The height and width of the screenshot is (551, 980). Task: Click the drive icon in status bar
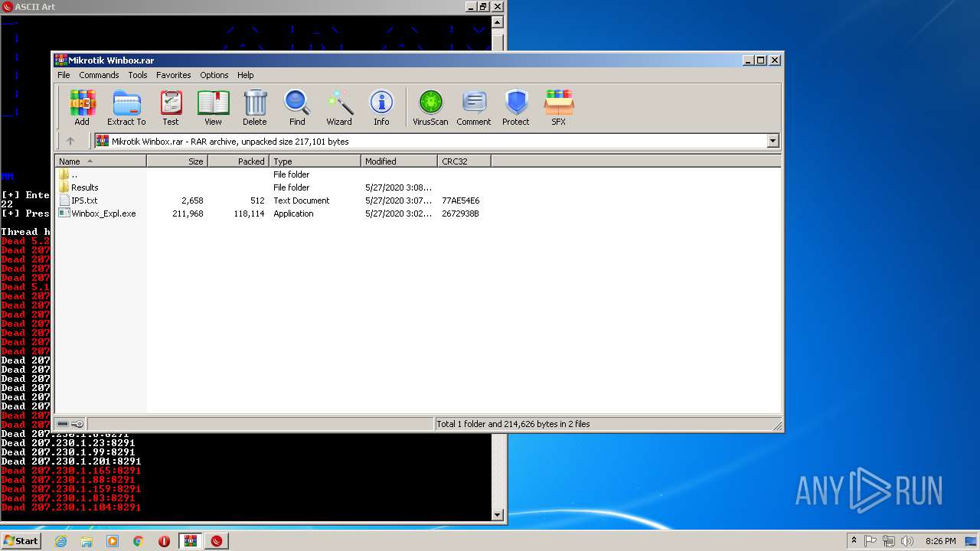pos(63,424)
